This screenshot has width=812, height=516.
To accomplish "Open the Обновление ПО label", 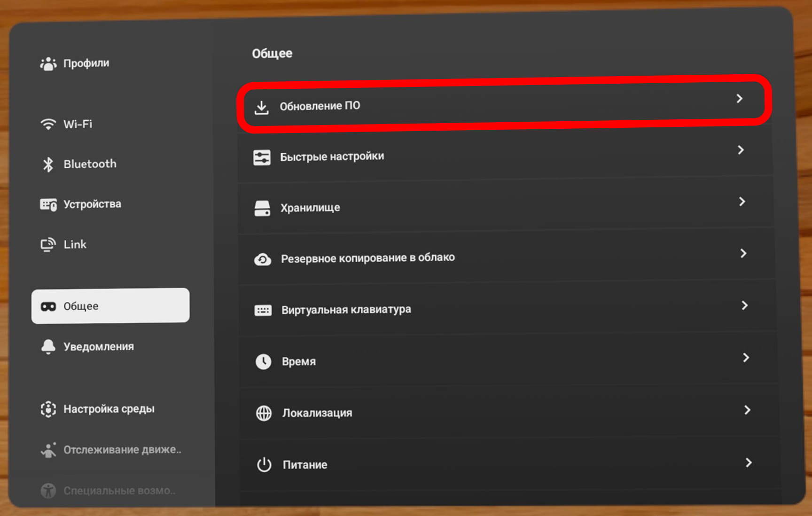I will 320,106.
